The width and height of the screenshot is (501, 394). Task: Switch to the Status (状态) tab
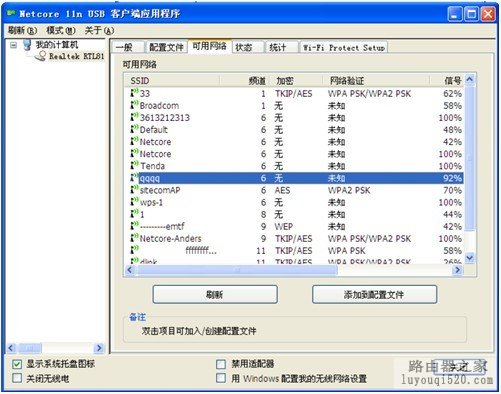(x=248, y=47)
